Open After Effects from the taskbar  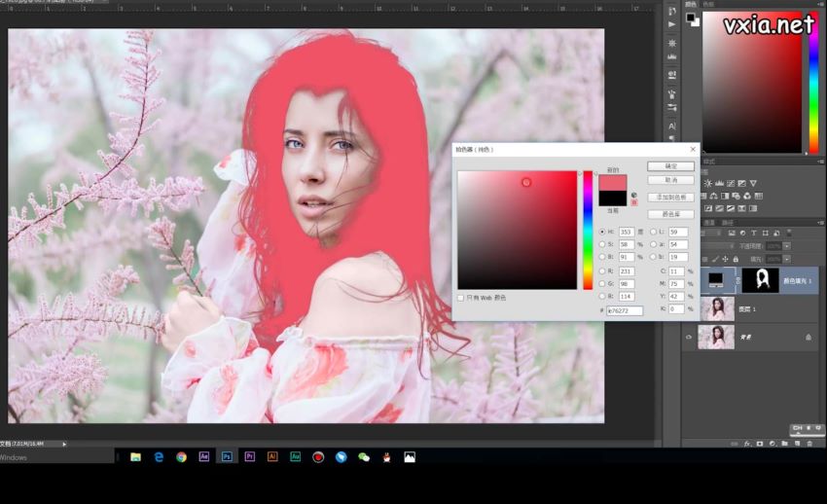(x=204, y=456)
